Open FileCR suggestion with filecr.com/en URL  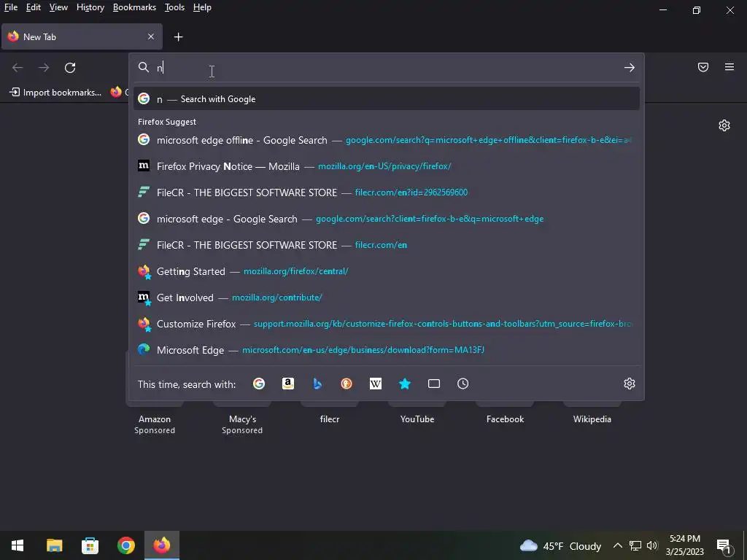coord(387,245)
